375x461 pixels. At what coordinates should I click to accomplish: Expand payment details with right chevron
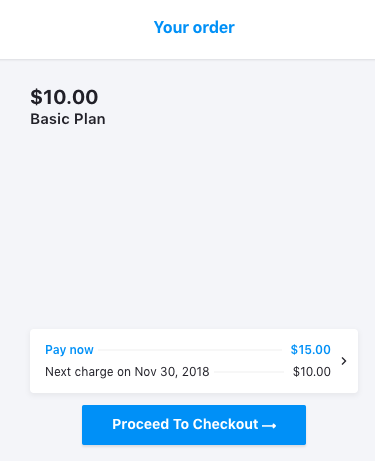(344, 361)
